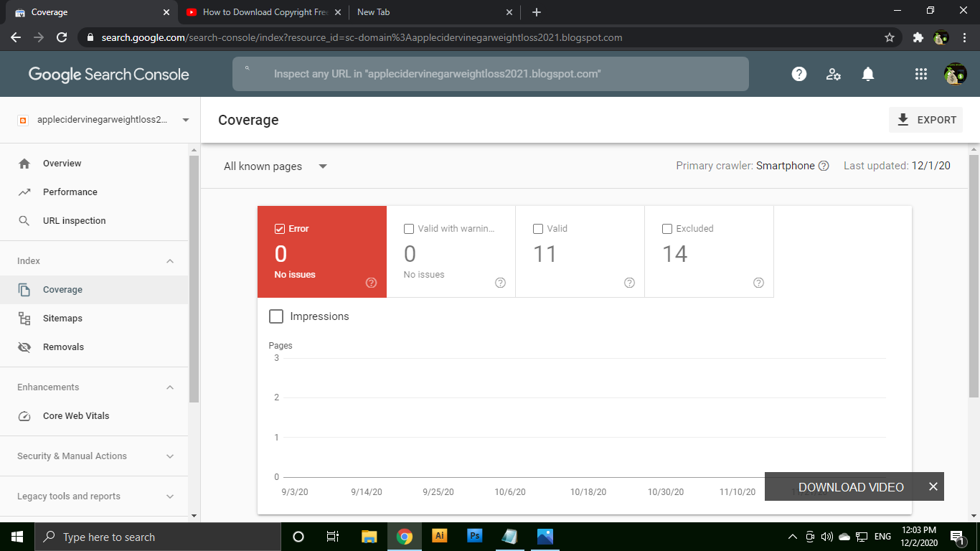Viewport: 980px width, 551px height.
Task: Open Photoshop from the taskbar
Action: (x=474, y=536)
